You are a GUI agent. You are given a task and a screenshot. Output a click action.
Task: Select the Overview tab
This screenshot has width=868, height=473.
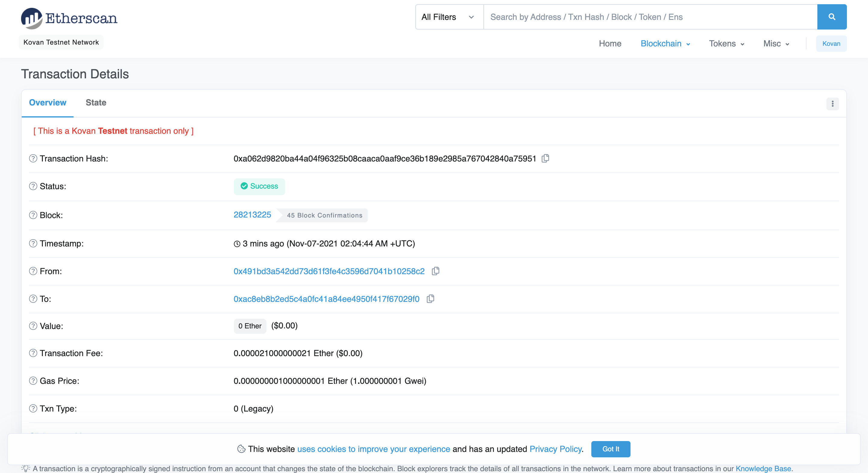(48, 103)
